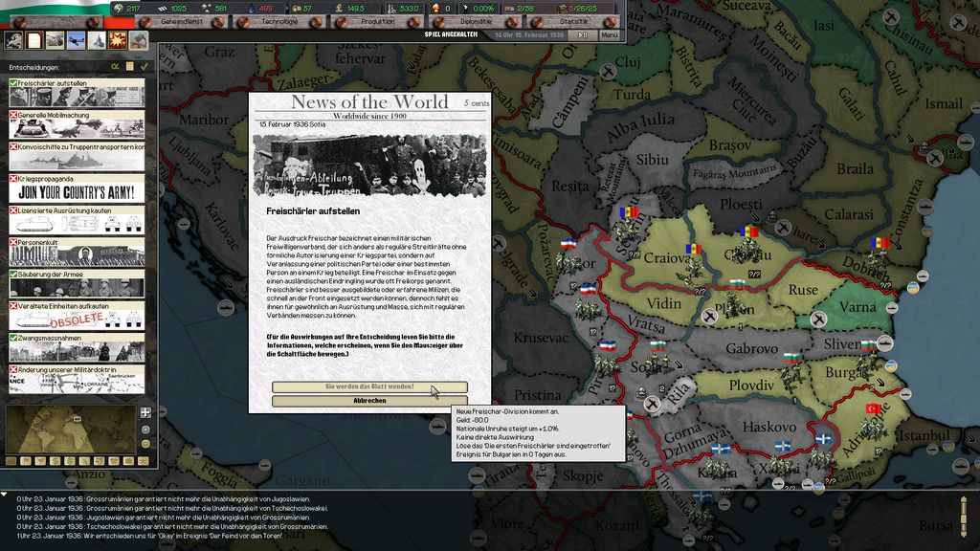Select the Konvoischiffe zu Truppentransportern decision
The height and width of the screenshot is (551, 980).
pyautogui.click(x=77, y=156)
